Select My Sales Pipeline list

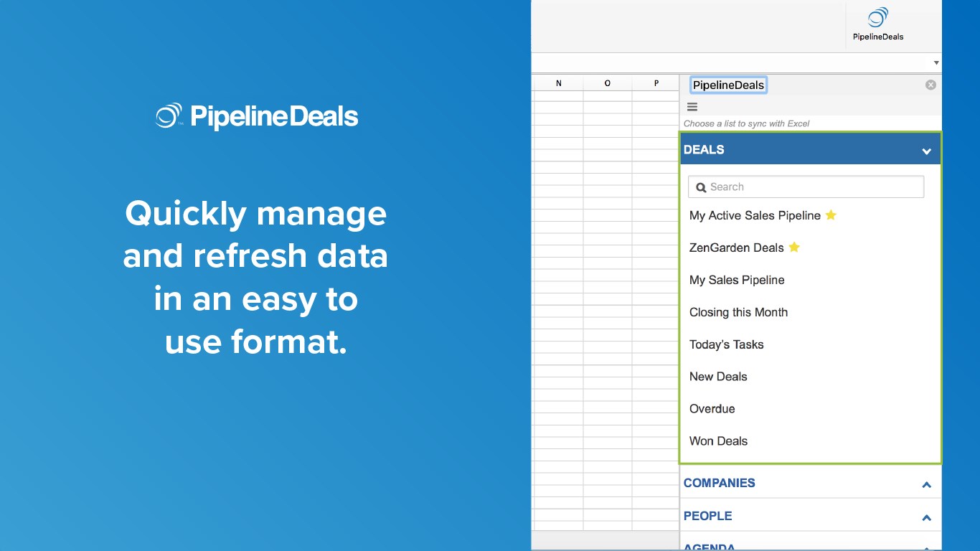[737, 280]
